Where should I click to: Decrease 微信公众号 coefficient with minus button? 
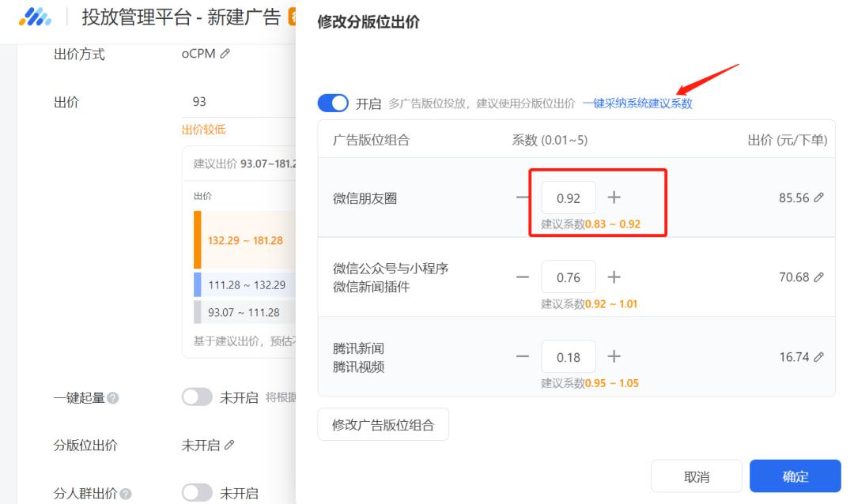523,277
